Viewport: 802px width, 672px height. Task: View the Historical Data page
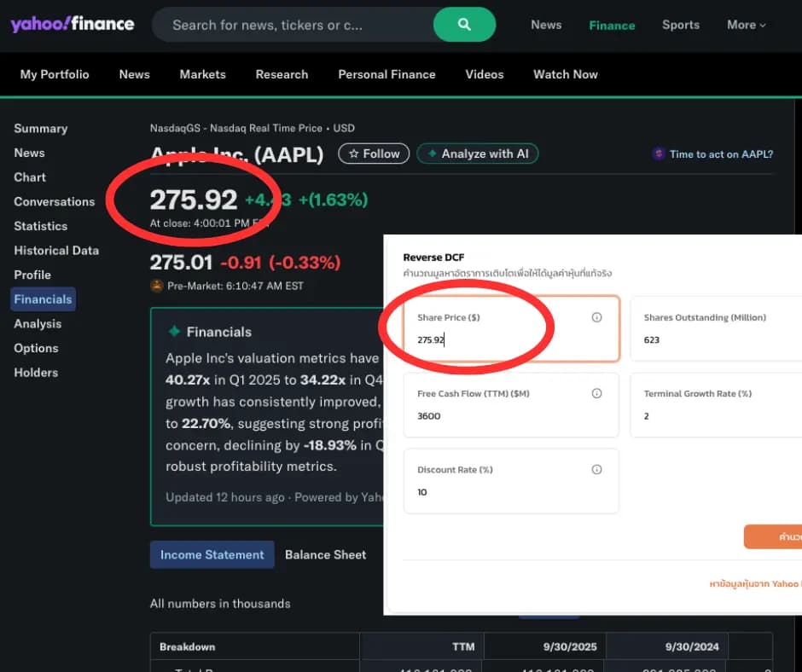(56, 250)
